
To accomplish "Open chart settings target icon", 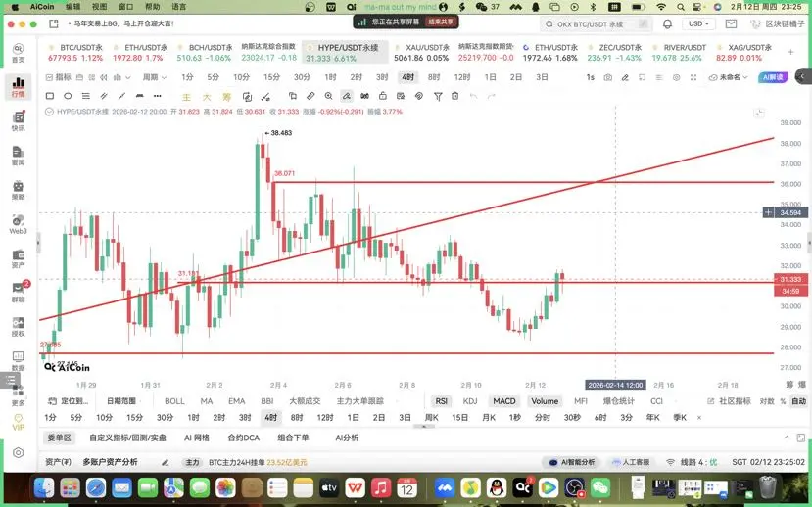I will point(676,77).
